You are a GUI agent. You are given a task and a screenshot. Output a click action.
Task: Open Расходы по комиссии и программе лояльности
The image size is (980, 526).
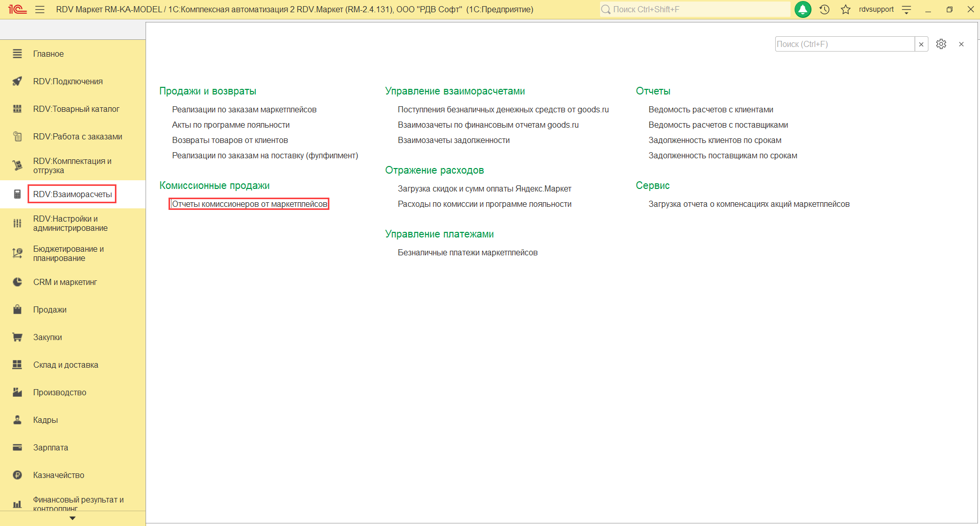coord(485,204)
